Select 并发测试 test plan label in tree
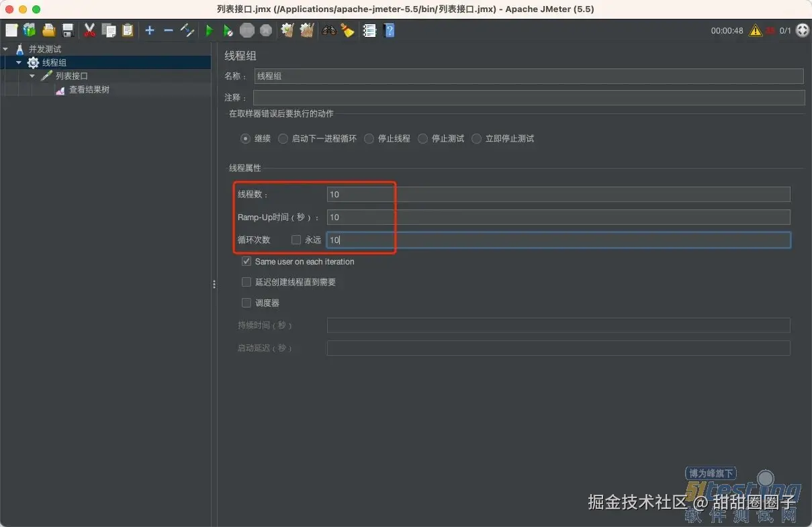Screen dimensions: 812x527 point(45,49)
